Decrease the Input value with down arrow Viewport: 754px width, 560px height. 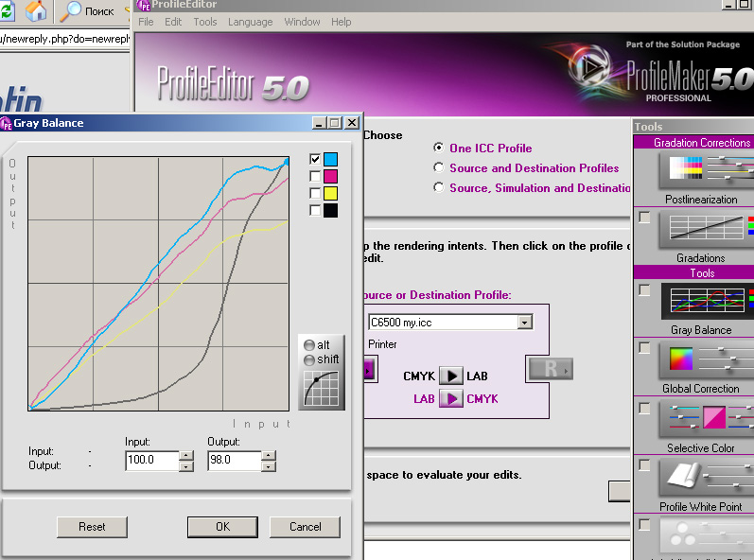point(186,466)
